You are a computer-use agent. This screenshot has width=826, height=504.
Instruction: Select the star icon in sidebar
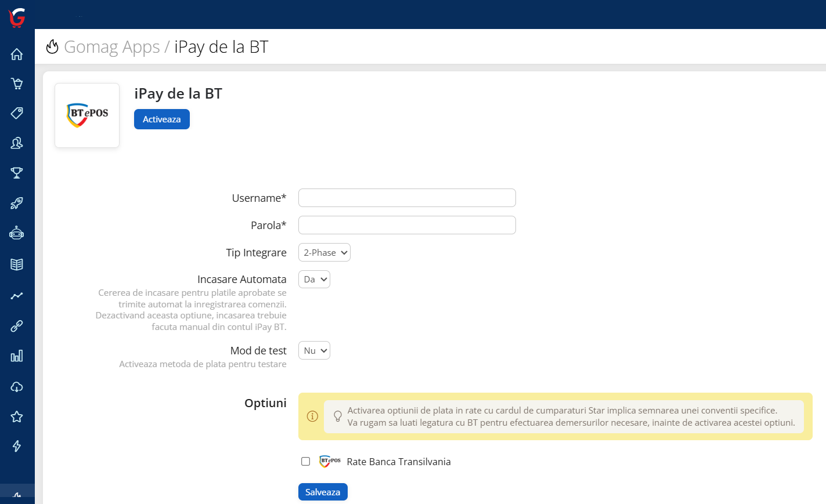[17, 416]
